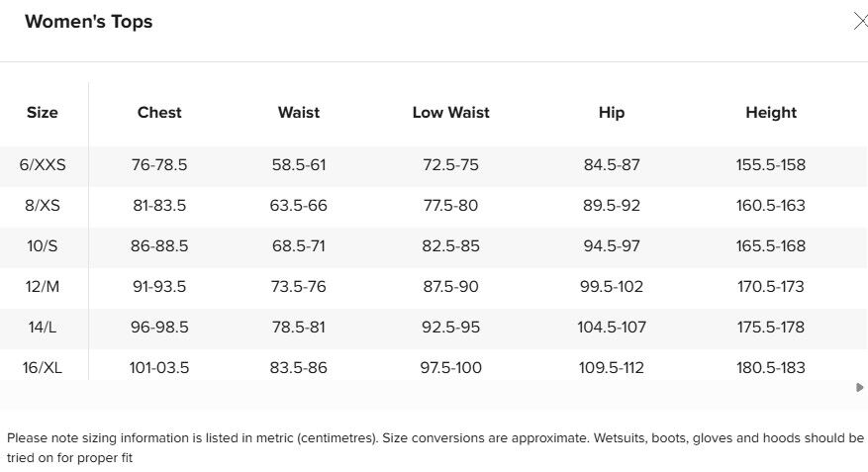Select the 8/XS size row label
868x472 pixels.
[x=43, y=206]
